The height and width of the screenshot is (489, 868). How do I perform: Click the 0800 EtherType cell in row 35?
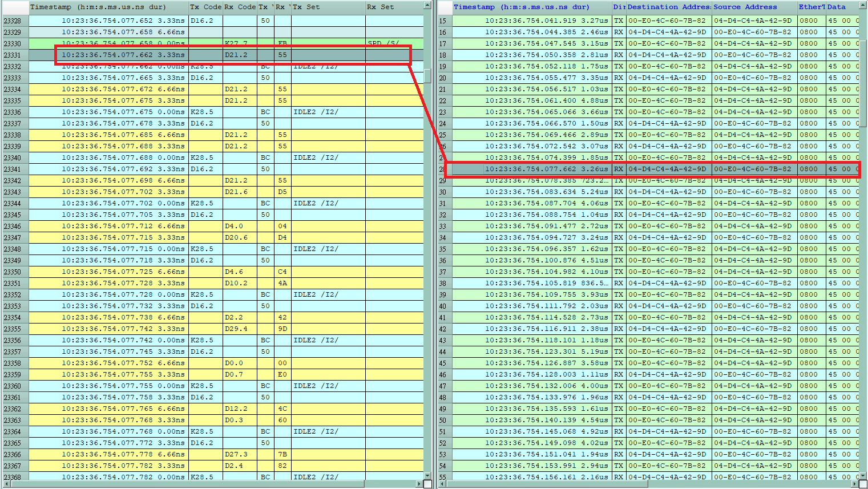click(812, 249)
